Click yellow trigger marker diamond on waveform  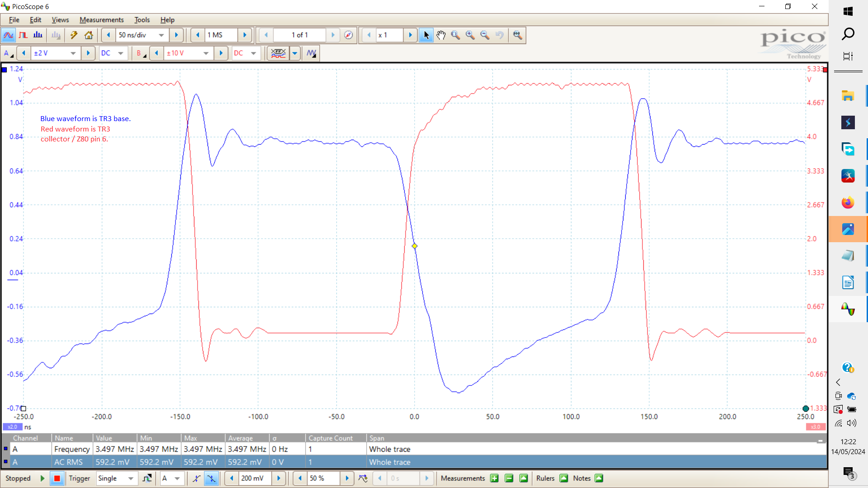coord(415,246)
